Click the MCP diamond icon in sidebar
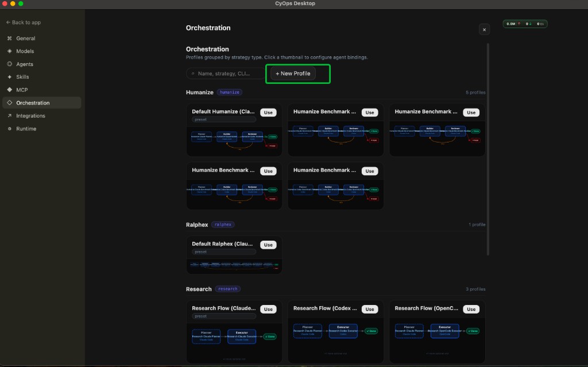Screen dimensions: 588x367 [x=10, y=90]
